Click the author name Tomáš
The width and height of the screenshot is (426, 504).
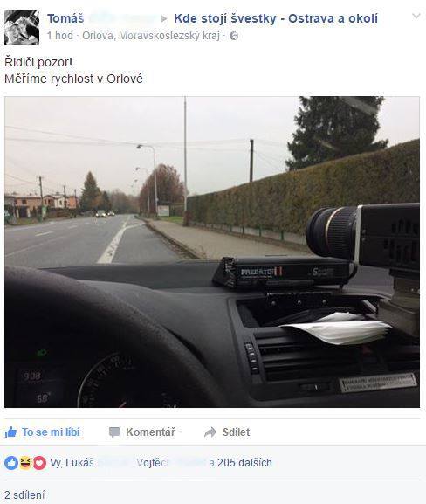(65, 18)
